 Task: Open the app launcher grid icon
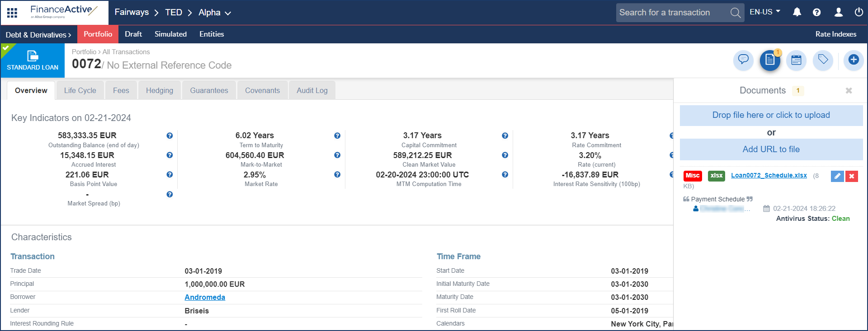click(12, 13)
